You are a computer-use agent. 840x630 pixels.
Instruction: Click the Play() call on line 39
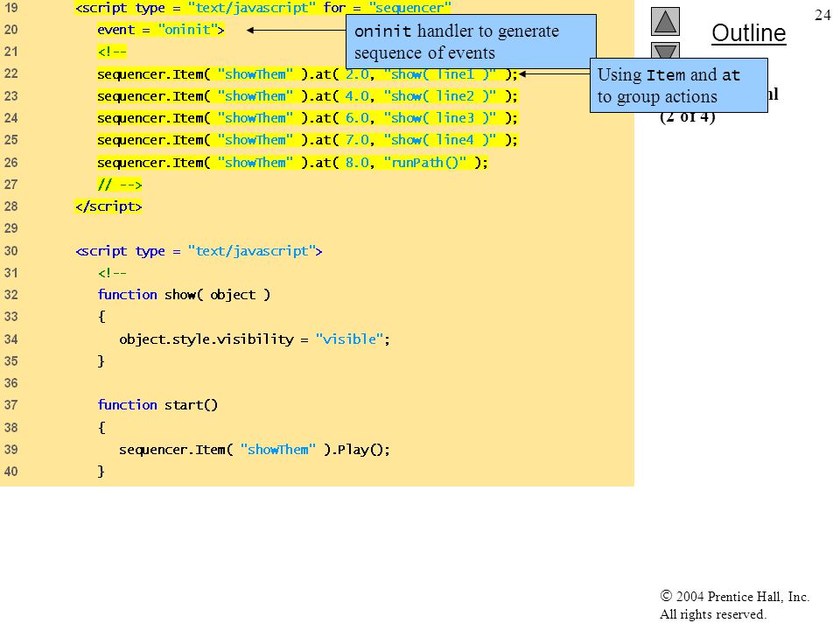tap(362, 450)
